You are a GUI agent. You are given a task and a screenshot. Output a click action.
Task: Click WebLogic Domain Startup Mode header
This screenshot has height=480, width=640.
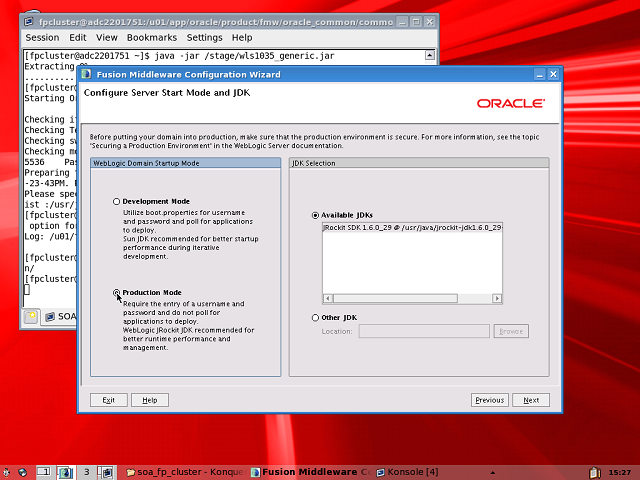[186, 163]
